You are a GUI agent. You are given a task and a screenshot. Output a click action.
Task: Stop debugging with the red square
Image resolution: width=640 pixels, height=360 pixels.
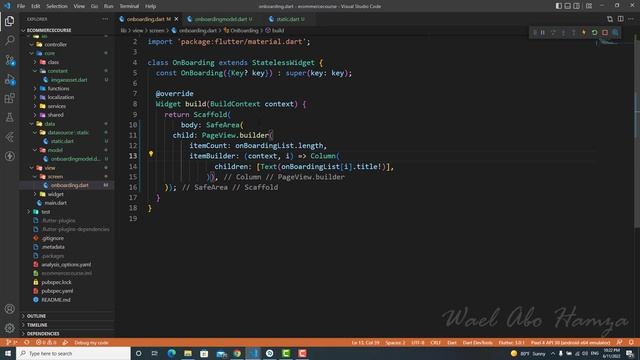605,33
